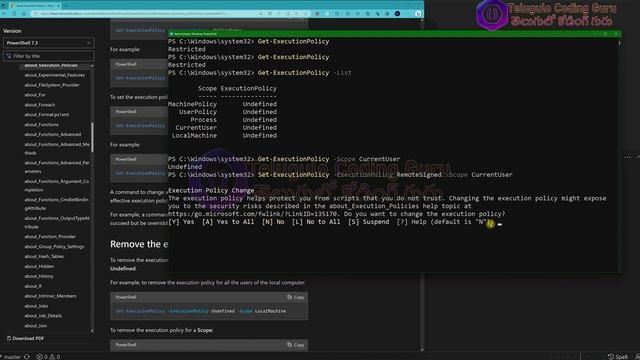Select the about_Function_Provider topic
The image size is (640, 360).
[x=50, y=236]
